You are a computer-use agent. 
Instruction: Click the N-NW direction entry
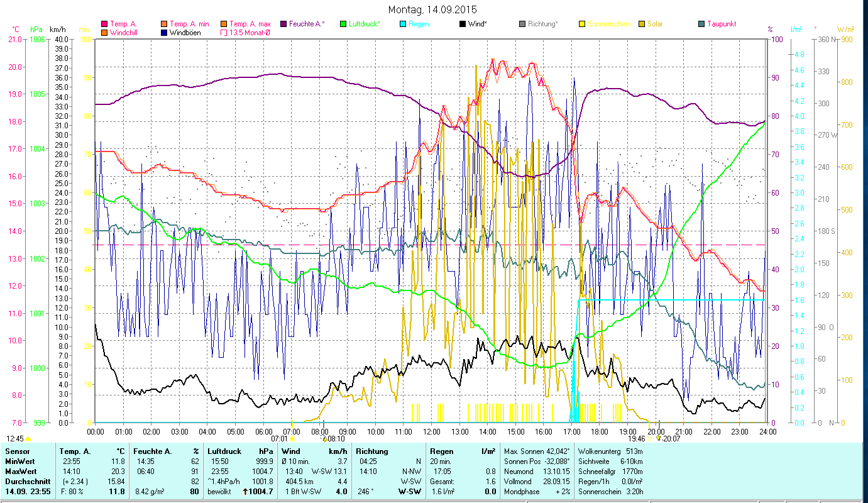412,471
